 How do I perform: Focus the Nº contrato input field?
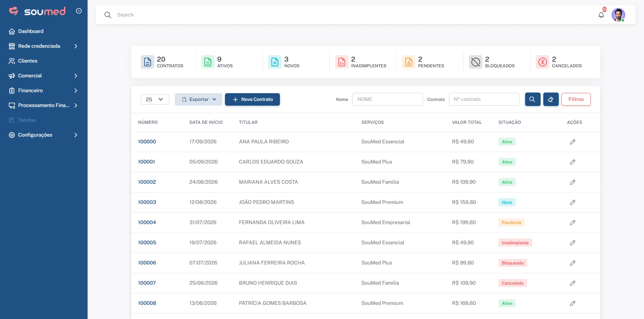point(484,99)
